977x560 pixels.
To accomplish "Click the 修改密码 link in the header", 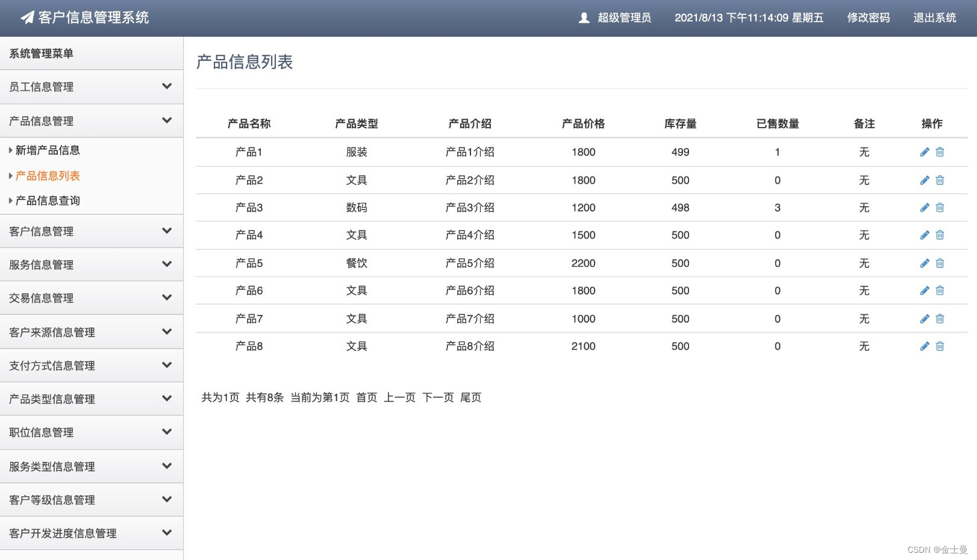I will tap(867, 17).
